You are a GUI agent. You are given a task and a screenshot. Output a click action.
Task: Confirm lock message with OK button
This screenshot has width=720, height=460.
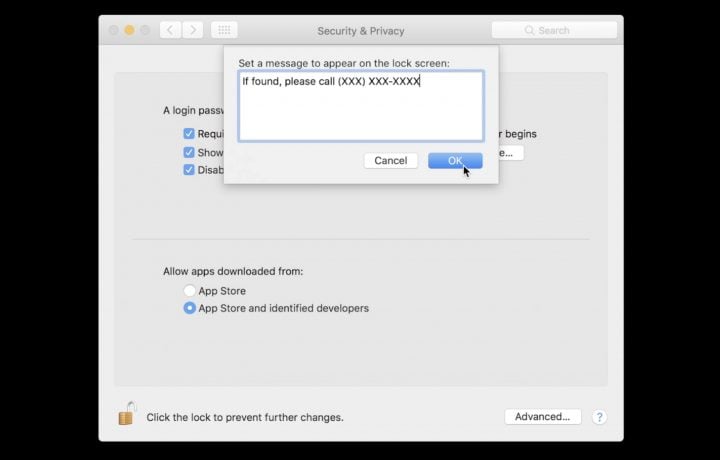tap(455, 161)
